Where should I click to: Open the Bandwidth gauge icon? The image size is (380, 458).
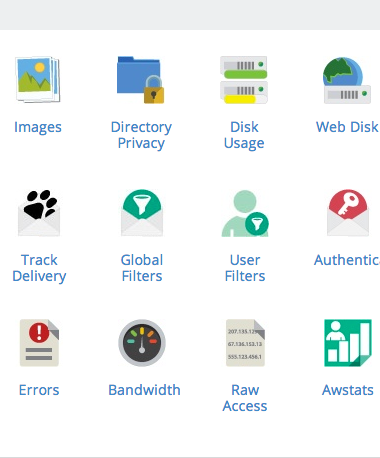[x=142, y=343]
